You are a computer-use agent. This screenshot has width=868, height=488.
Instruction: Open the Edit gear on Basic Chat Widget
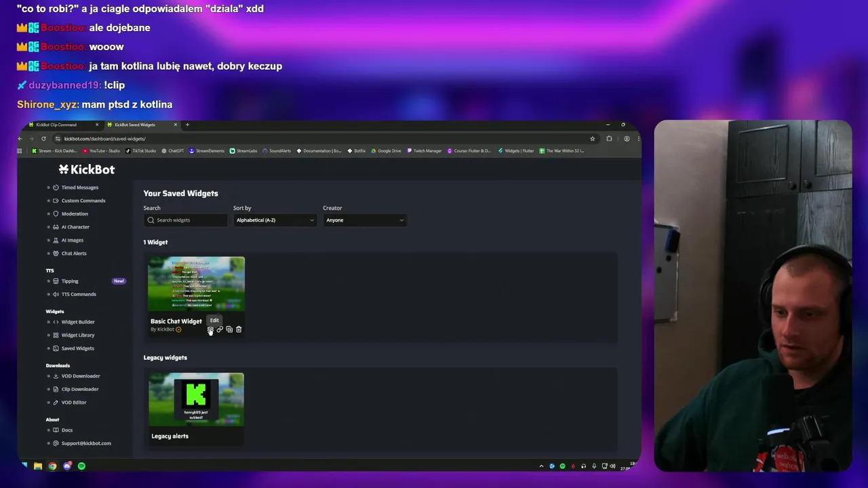(210, 329)
